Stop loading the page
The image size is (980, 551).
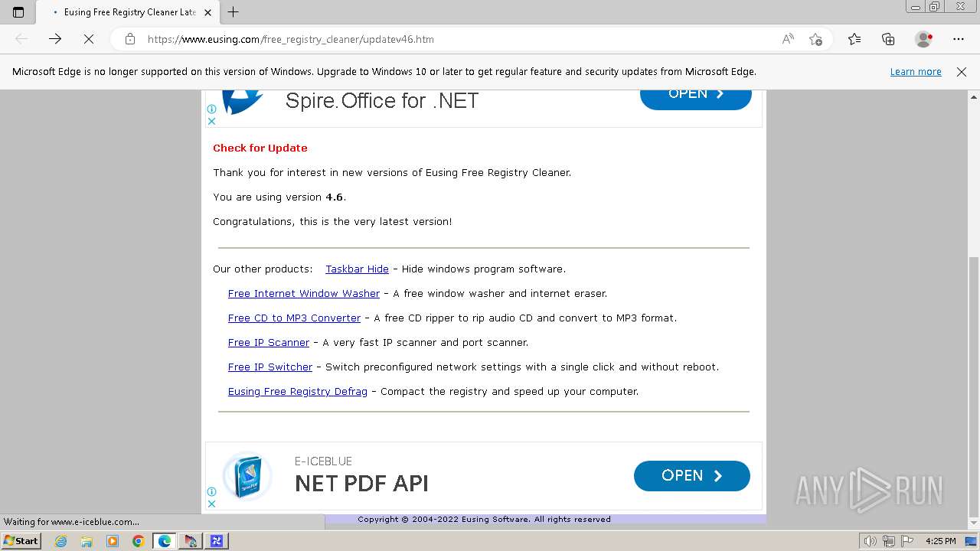tap(89, 39)
